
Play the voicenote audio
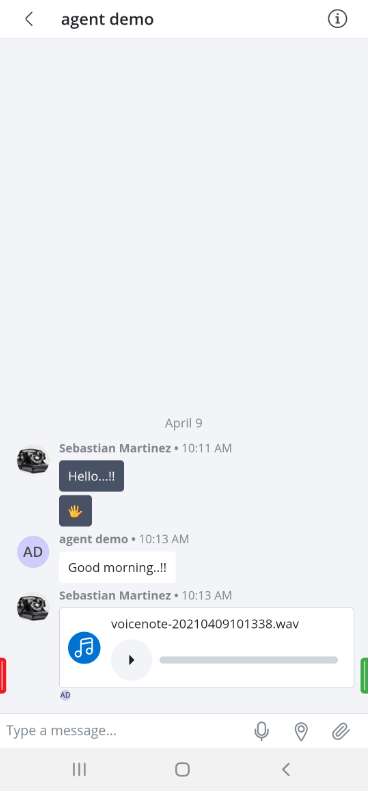coord(131,660)
